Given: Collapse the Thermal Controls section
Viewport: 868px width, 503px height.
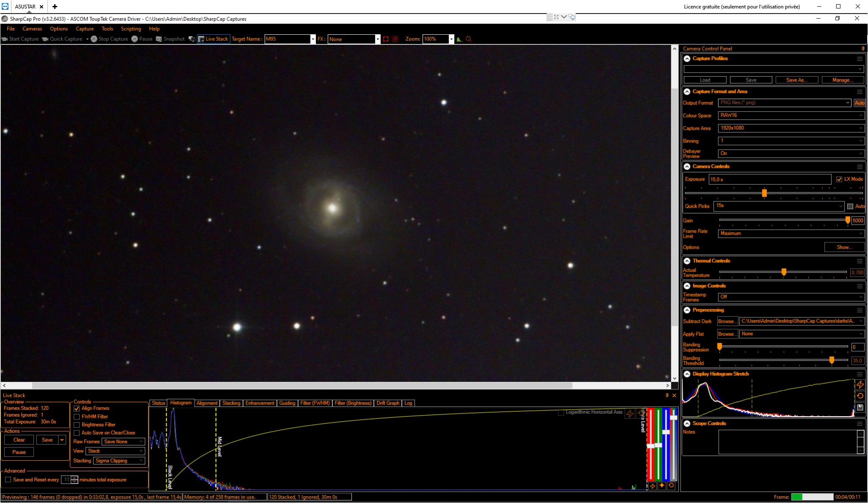Looking at the screenshot, I should 687,261.
